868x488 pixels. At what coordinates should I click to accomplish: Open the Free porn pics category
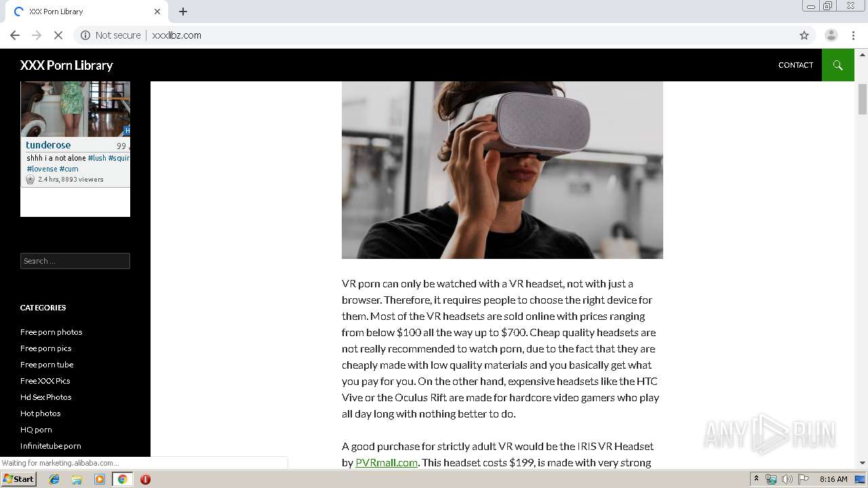pyautogui.click(x=45, y=348)
